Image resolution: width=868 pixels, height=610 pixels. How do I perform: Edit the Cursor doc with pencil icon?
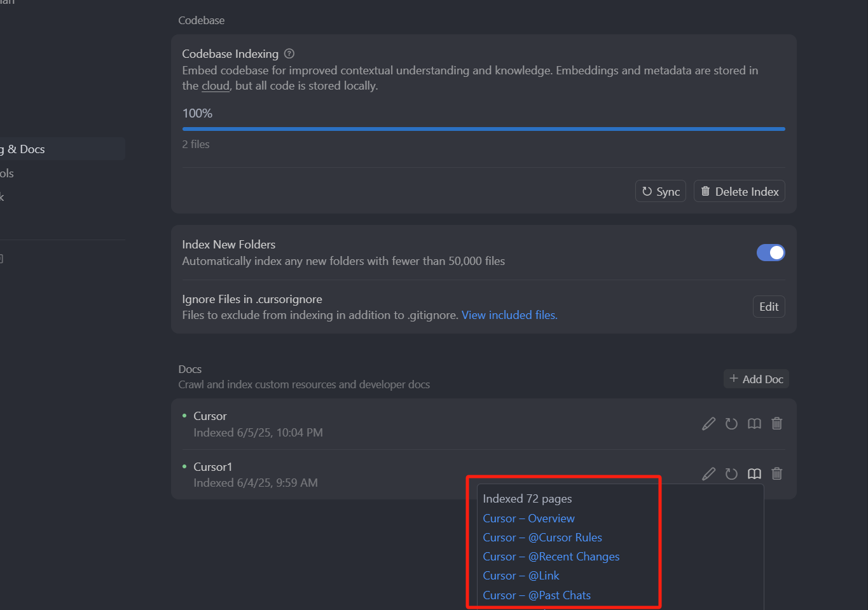pyautogui.click(x=709, y=424)
